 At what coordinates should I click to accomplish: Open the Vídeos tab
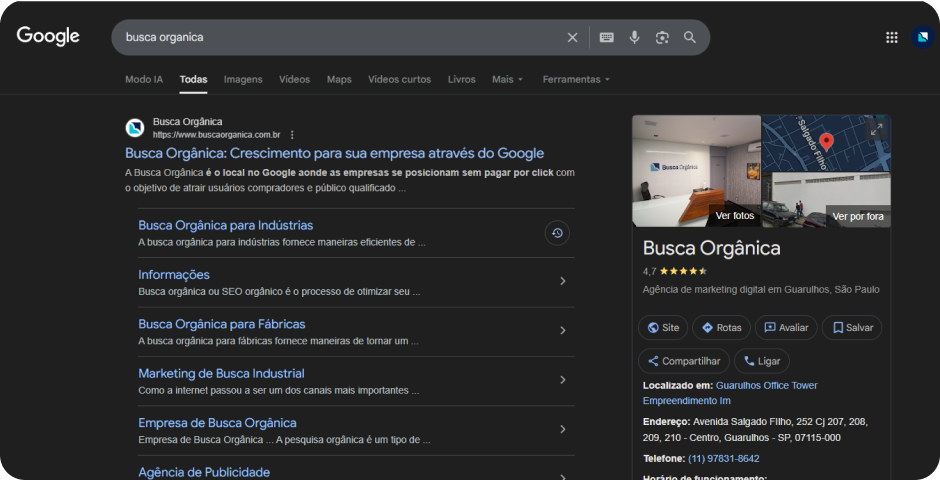click(294, 79)
